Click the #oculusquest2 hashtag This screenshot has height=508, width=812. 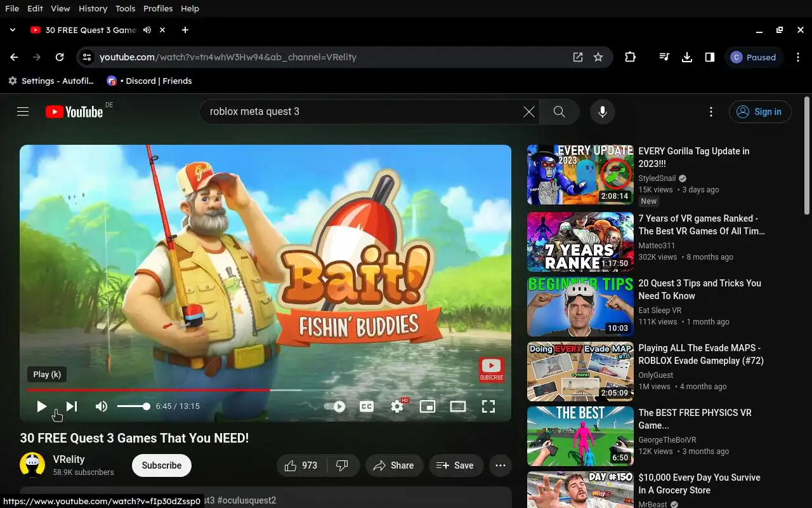(x=247, y=500)
